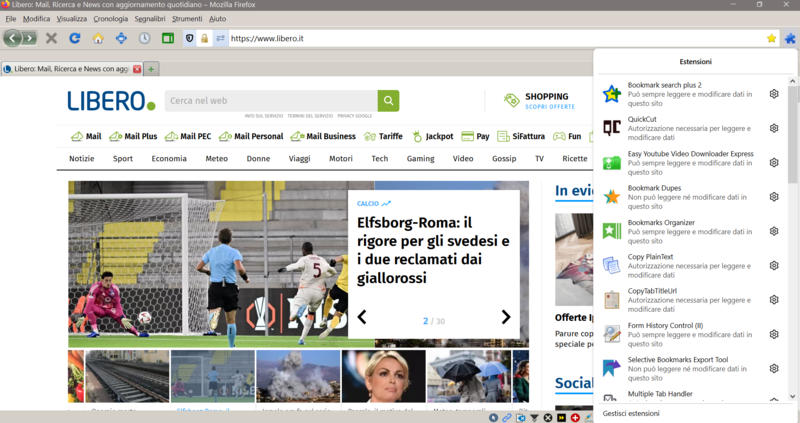
Task: Click Selective Bookmarks Export Tool icon
Action: tap(612, 368)
